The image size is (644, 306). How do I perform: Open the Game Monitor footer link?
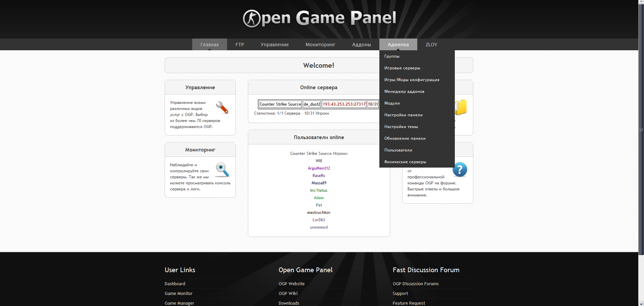tap(178, 293)
